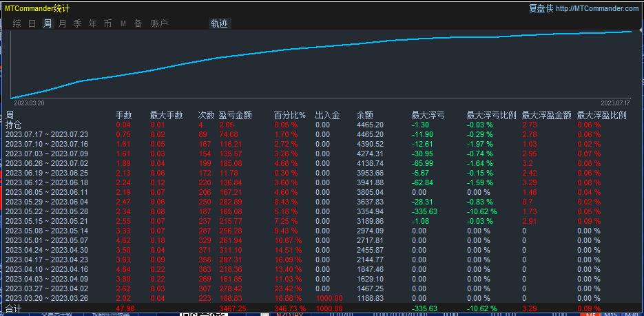Click the 手数 column header

pyautogui.click(x=124, y=116)
